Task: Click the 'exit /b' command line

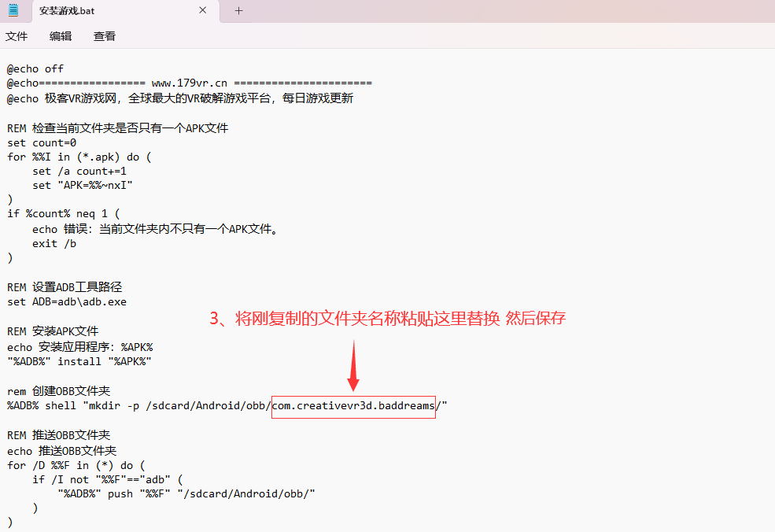Action: (x=54, y=244)
